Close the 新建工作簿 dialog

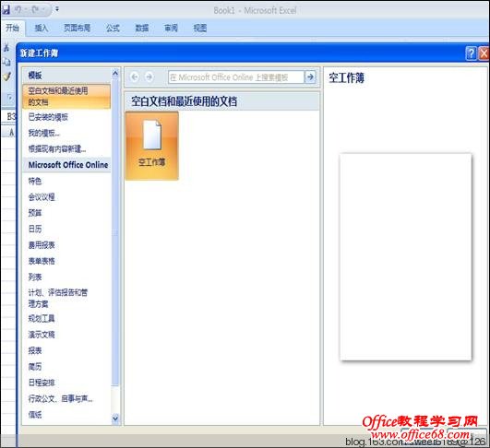(x=484, y=53)
